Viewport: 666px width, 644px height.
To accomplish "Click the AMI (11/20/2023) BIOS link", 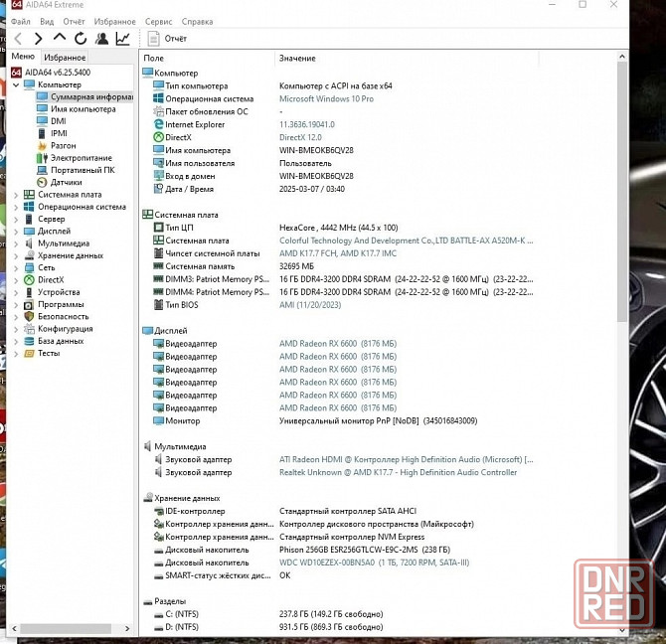I will [310, 305].
